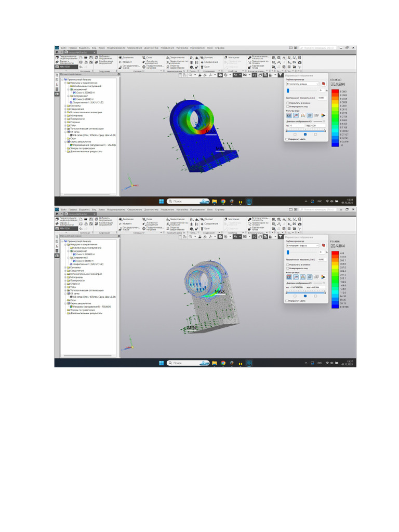Click Закрепление tool in top screenshot ribbon

click(x=176, y=58)
